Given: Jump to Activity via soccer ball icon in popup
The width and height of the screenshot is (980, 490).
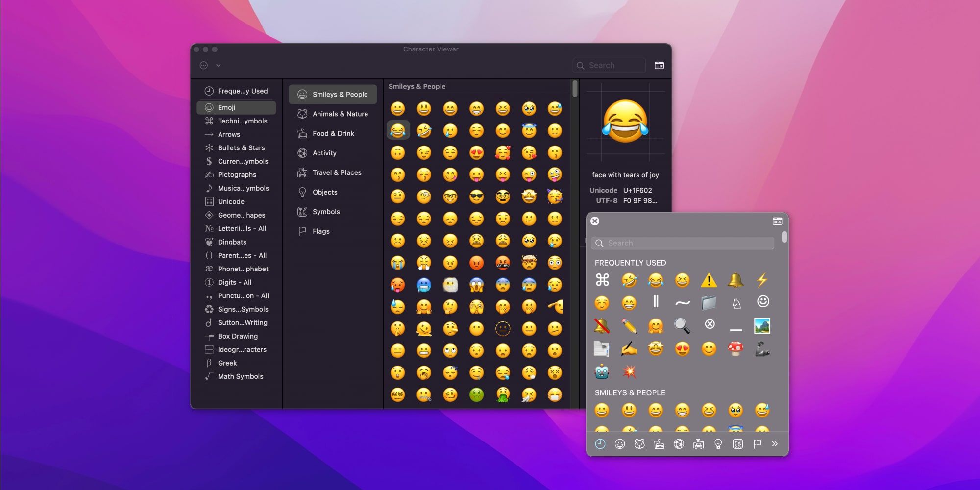Looking at the screenshot, I should point(679,444).
